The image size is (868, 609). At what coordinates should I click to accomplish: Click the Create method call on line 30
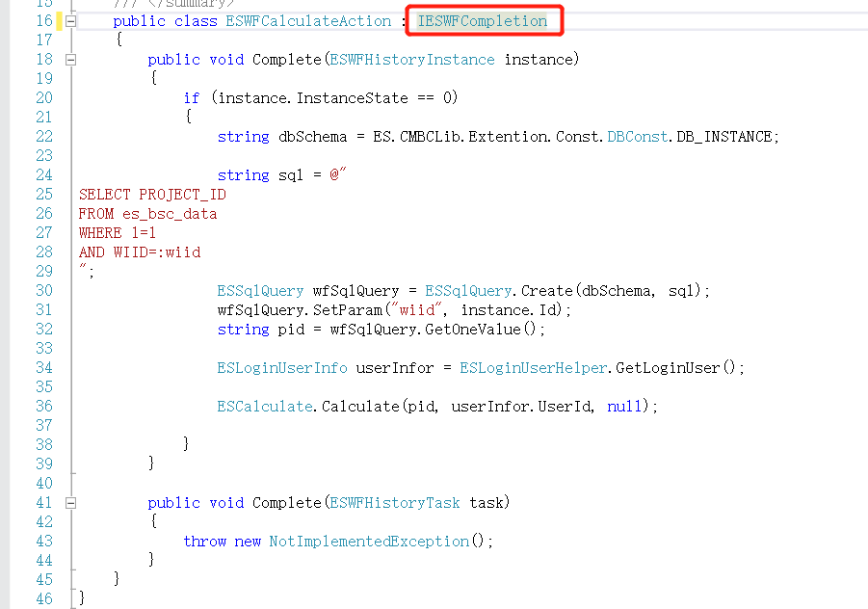tap(547, 291)
